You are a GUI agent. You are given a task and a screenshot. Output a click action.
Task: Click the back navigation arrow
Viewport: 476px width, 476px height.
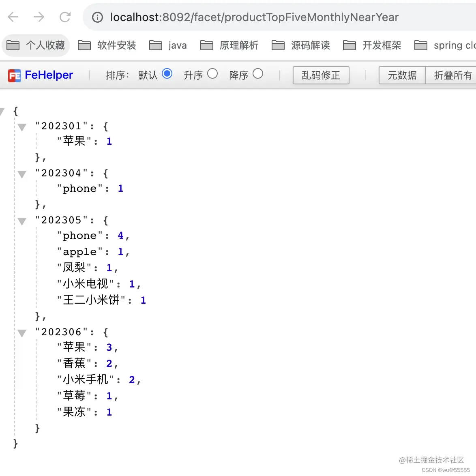click(13, 17)
